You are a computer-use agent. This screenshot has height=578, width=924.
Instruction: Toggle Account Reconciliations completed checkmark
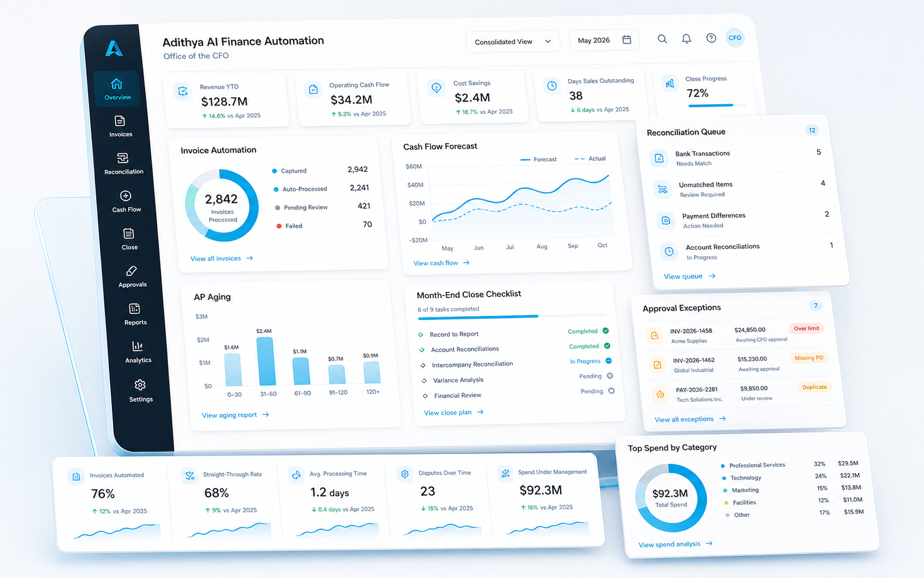tap(607, 346)
